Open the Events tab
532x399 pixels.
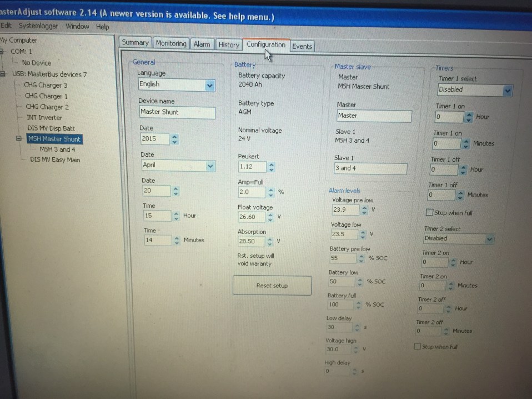(x=302, y=46)
